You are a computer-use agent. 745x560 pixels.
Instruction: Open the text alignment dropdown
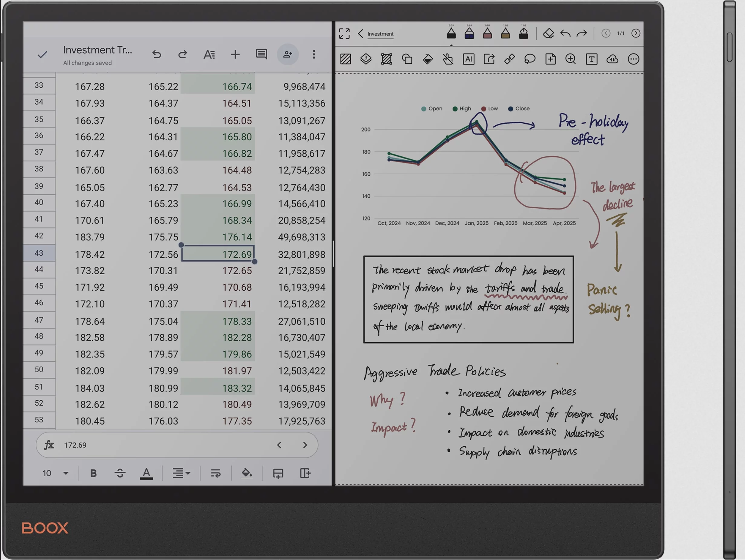[x=182, y=473]
